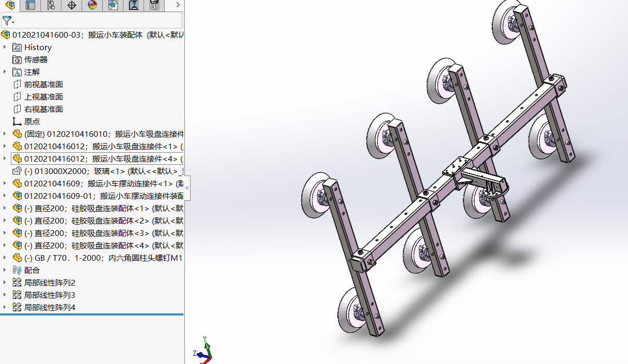Image resolution: width=628 pixels, height=364 pixels.
Task: Select the 原点 origin item
Action: tap(32, 121)
